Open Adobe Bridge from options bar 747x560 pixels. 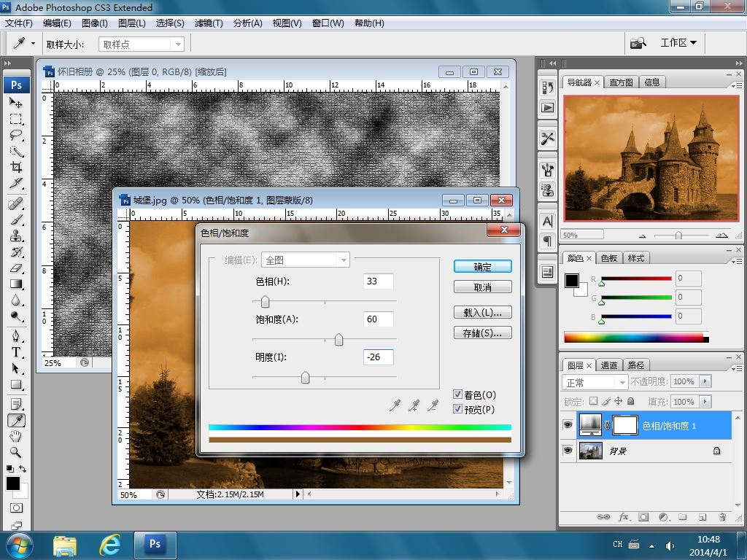pyautogui.click(x=638, y=43)
